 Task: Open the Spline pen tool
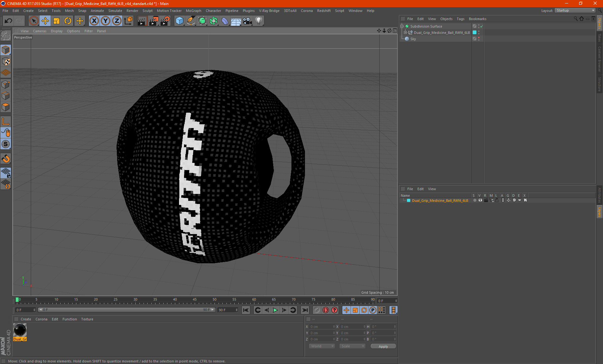coord(191,21)
